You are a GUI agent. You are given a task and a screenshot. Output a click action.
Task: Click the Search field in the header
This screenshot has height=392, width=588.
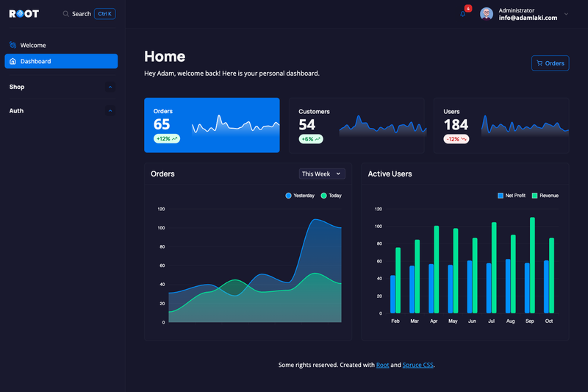tap(89, 14)
